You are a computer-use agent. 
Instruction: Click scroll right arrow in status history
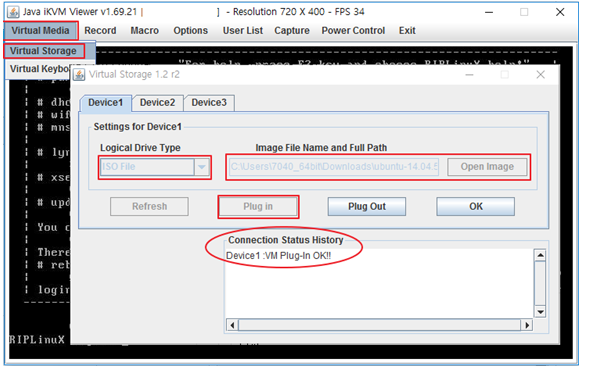click(527, 325)
